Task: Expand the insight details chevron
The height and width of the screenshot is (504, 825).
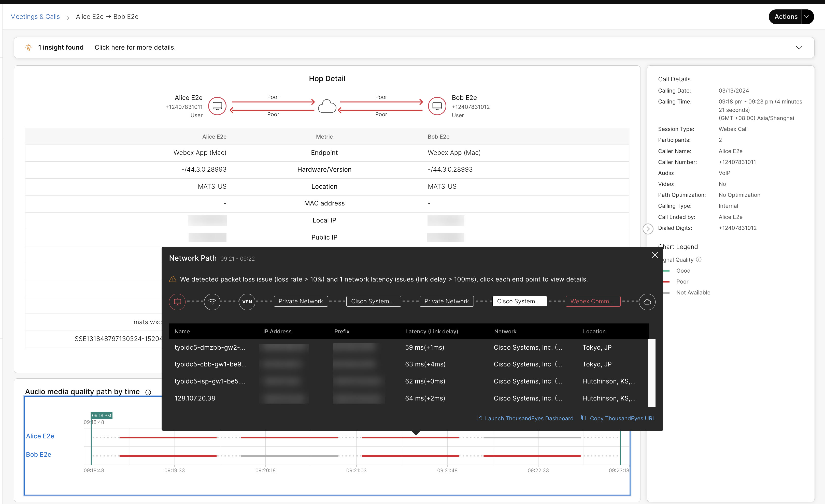Action: click(799, 47)
